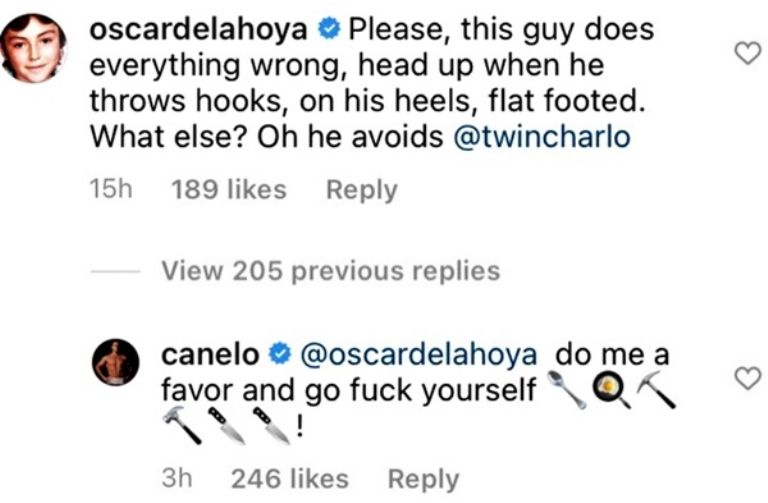Reply to oscardelahoya's comment
This screenshot has height=503, width=768.
[x=363, y=189]
